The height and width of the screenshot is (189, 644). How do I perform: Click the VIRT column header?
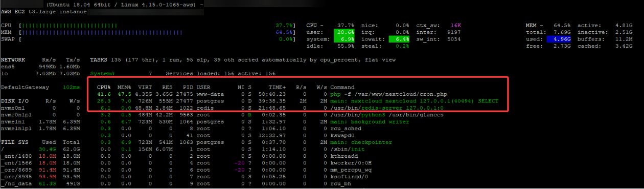coord(145,88)
